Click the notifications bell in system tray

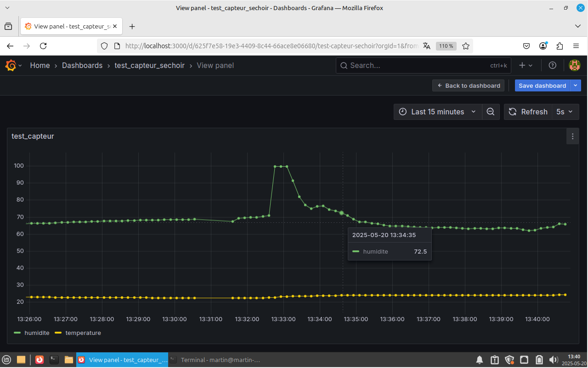tap(480, 360)
